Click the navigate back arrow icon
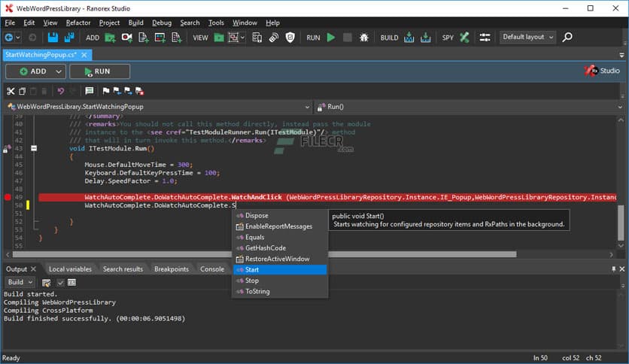This screenshot has height=364, width=629. click(x=8, y=38)
